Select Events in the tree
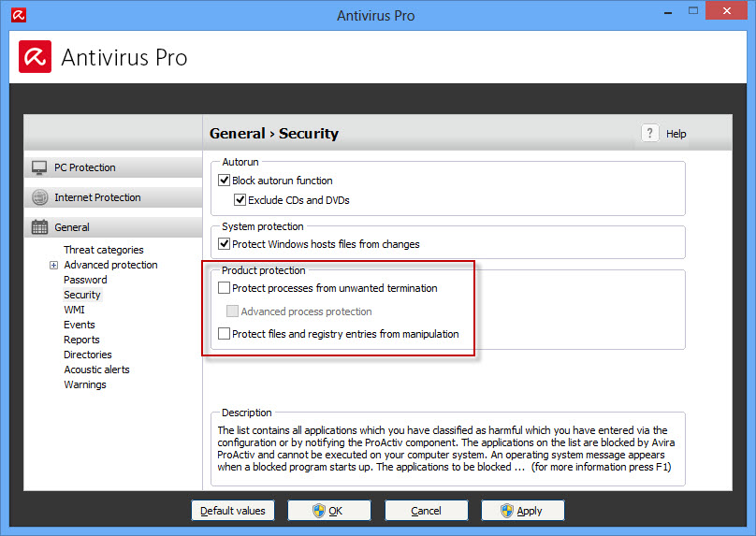The height and width of the screenshot is (536, 756). coord(80,325)
